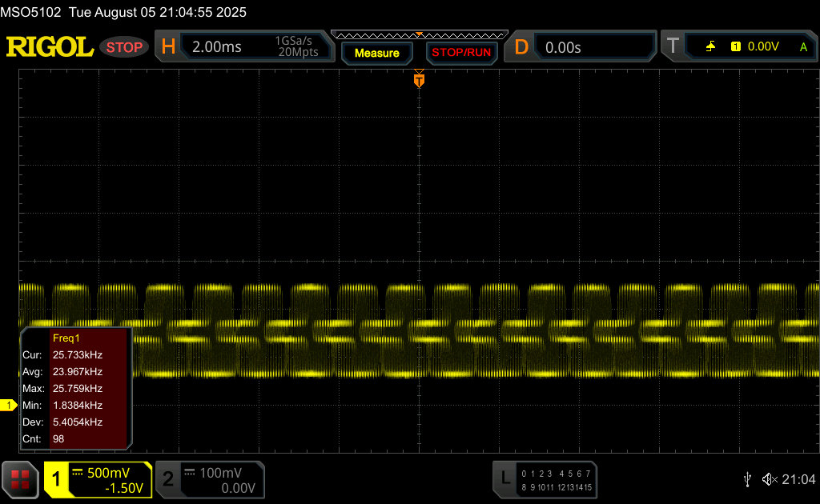The width and height of the screenshot is (820, 504).
Task: Toggle the logic analyzer L channels
Action: (504, 479)
